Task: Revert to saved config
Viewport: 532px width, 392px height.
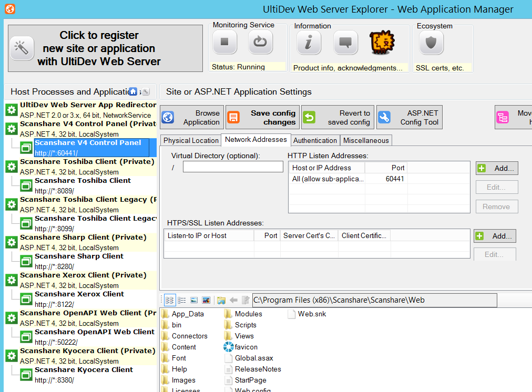Action: [337, 117]
